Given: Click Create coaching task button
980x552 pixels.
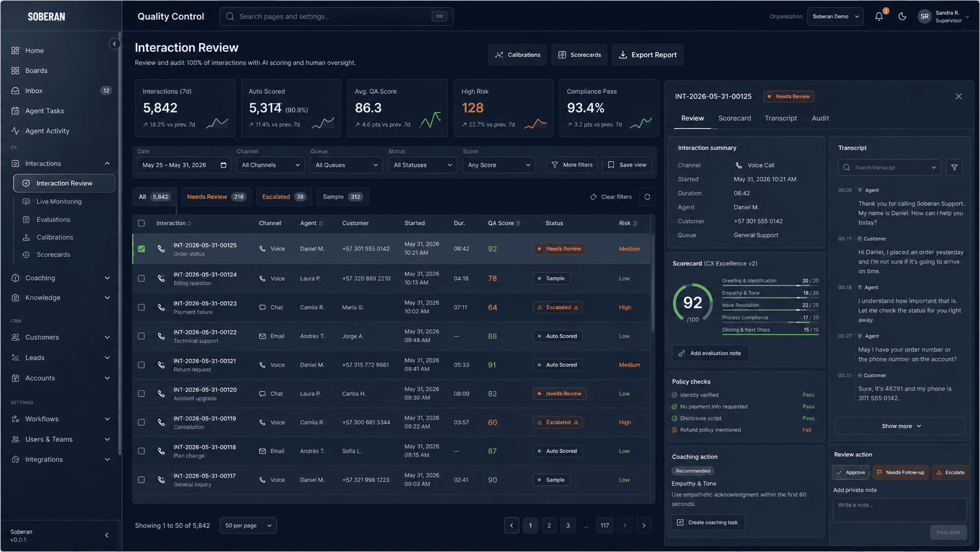Looking at the screenshot, I should pos(708,523).
